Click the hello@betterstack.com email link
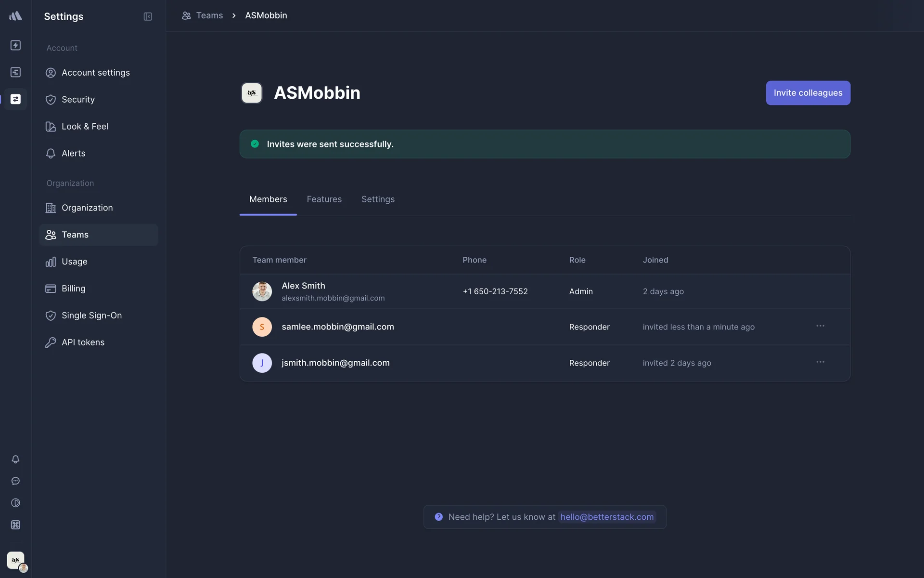This screenshot has width=924, height=578. pyautogui.click(x=606, y=517)
